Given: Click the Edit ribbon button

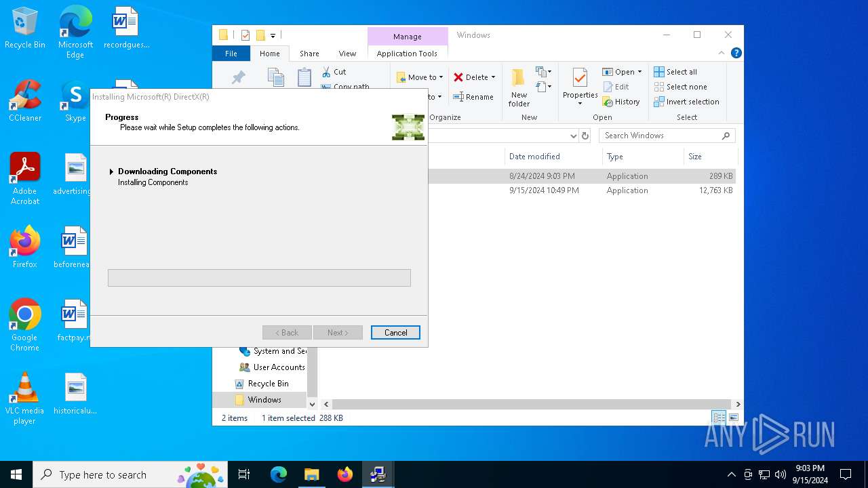Looking at the screenshot, I should tap(616, 87).
